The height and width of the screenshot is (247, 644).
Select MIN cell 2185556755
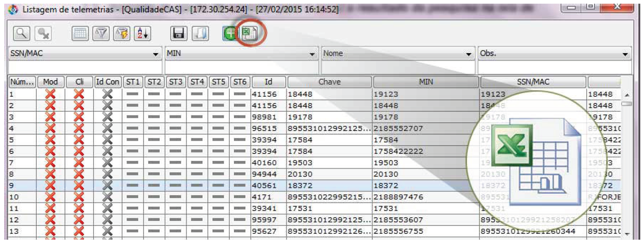[x=426, y=231]
